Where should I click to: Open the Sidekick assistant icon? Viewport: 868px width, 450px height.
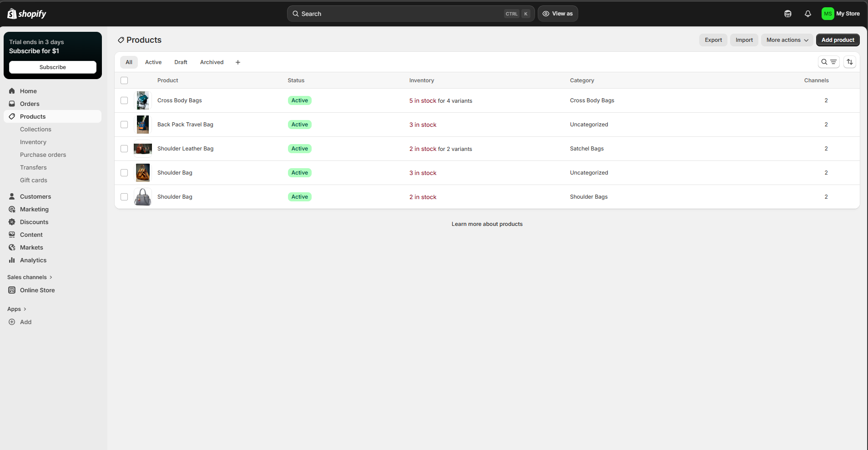788,14
